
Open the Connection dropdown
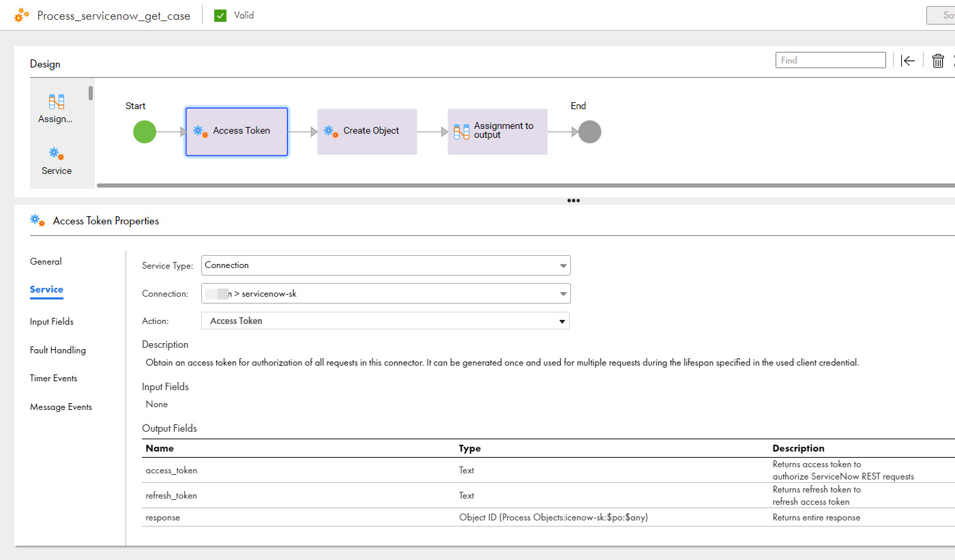pos(386,294)
